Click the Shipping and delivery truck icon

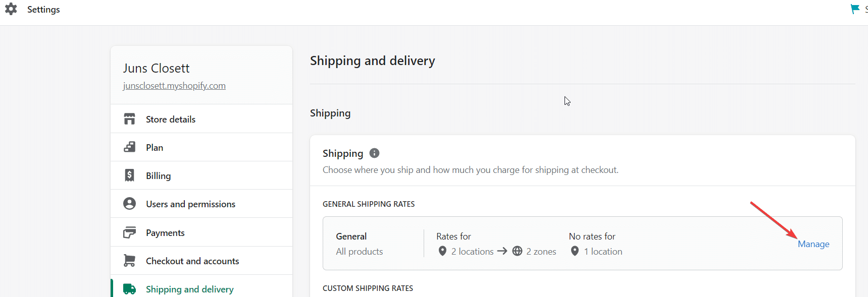[130, 289]
